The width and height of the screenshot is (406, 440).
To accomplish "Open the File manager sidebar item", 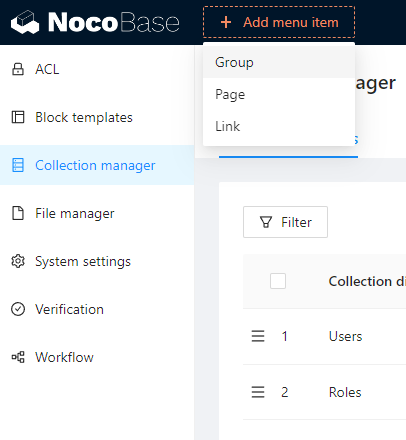I will [x=97, y=213].
